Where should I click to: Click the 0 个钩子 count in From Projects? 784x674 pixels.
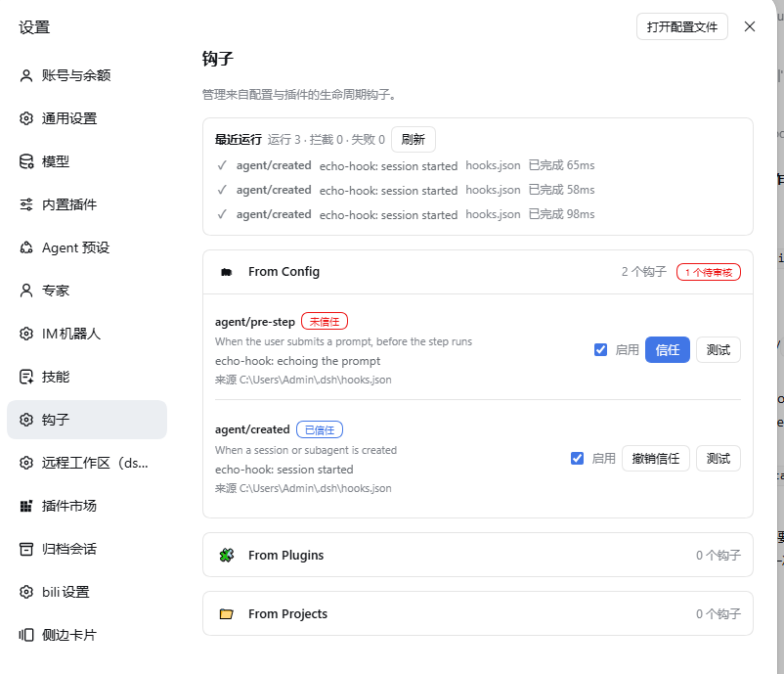[x=718, y=614]
